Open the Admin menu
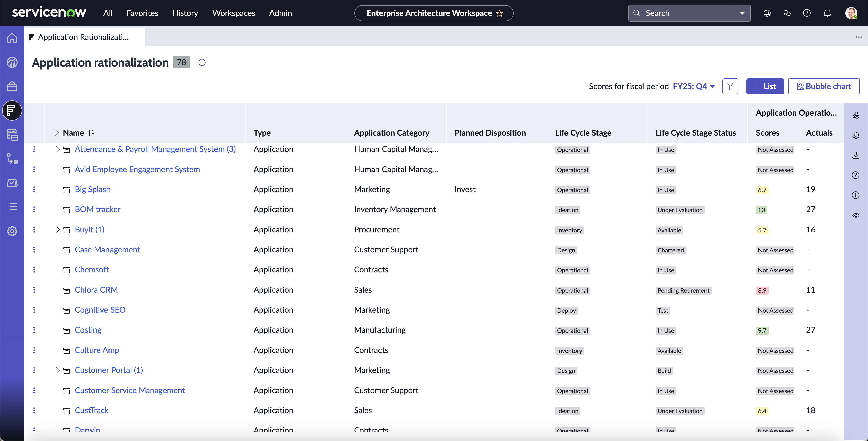Viewport: 868px width, 441px height. pyautogui.click(x=280, y=13)
